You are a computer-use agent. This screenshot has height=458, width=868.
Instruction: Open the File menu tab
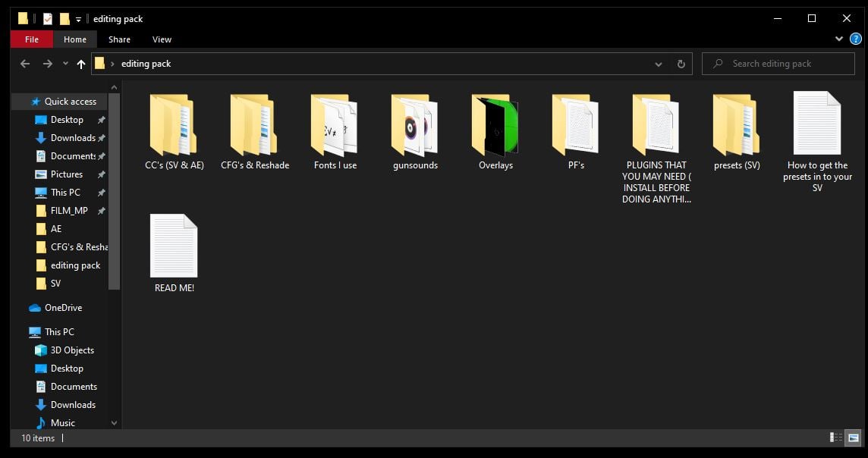[x=32, y=39]
